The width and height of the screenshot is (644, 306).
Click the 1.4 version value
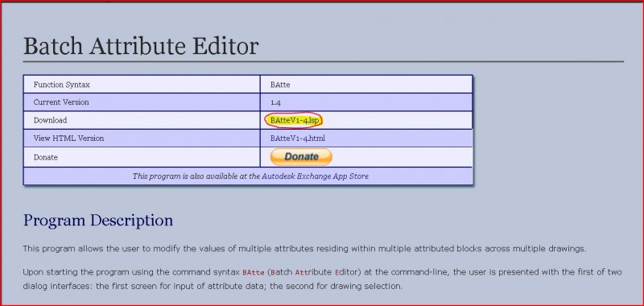(275, 103)
